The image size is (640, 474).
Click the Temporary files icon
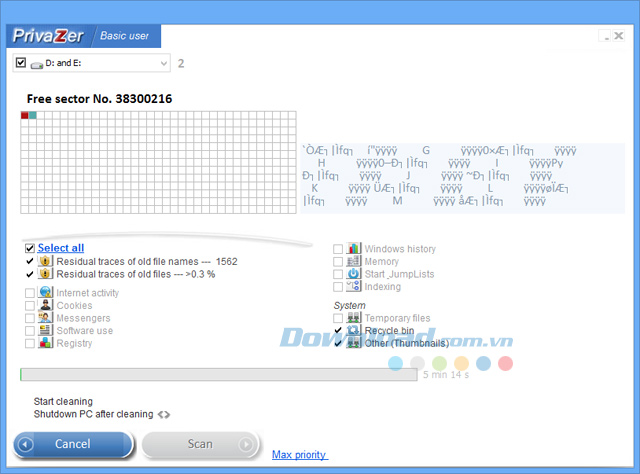coord(353,318)
